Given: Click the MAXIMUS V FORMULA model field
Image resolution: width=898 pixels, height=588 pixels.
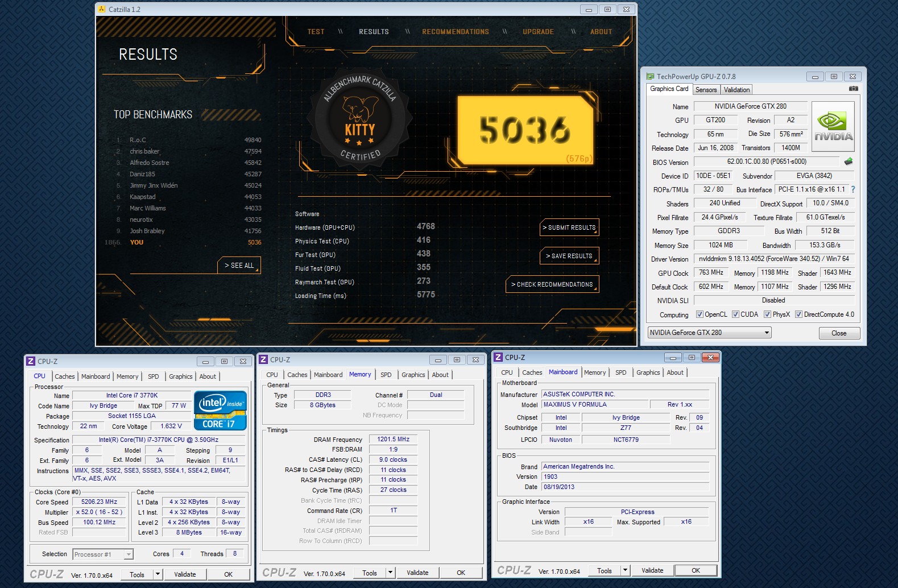Looking at the screenshot, I should click(595, 404).
